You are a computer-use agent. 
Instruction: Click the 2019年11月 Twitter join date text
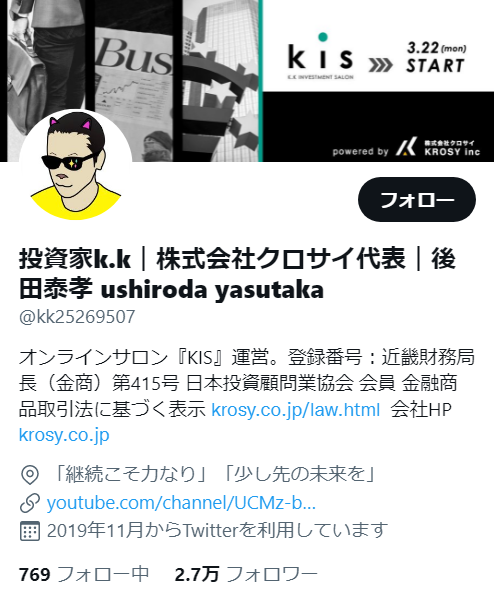pos(217,530)
